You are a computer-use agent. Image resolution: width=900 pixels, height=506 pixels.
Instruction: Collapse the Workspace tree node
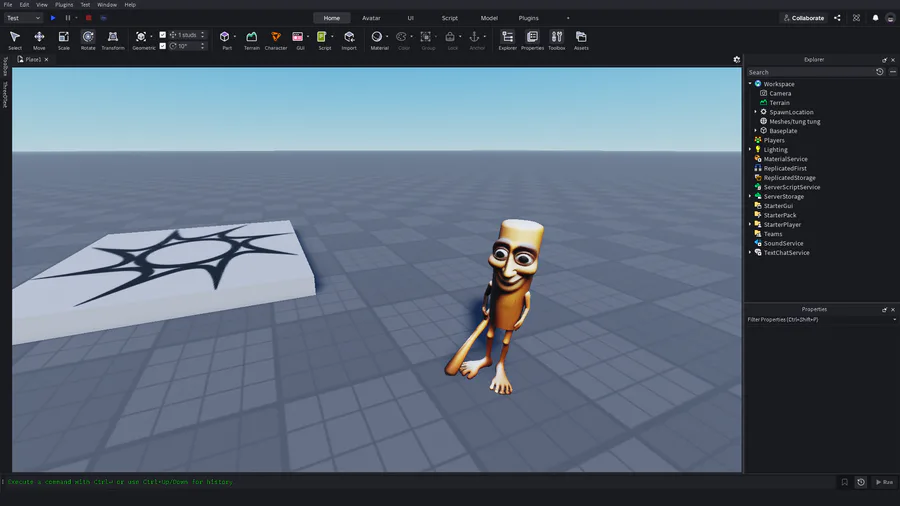click(750, 84)
